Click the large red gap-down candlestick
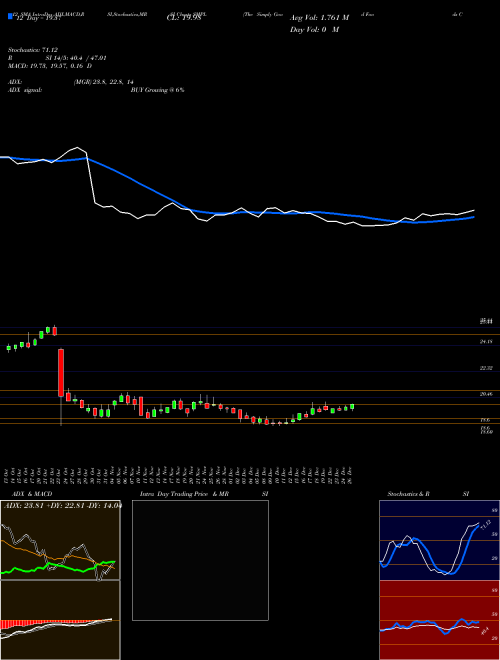The width and height of the screenshot is (500, 660). [x=61, y=373]
